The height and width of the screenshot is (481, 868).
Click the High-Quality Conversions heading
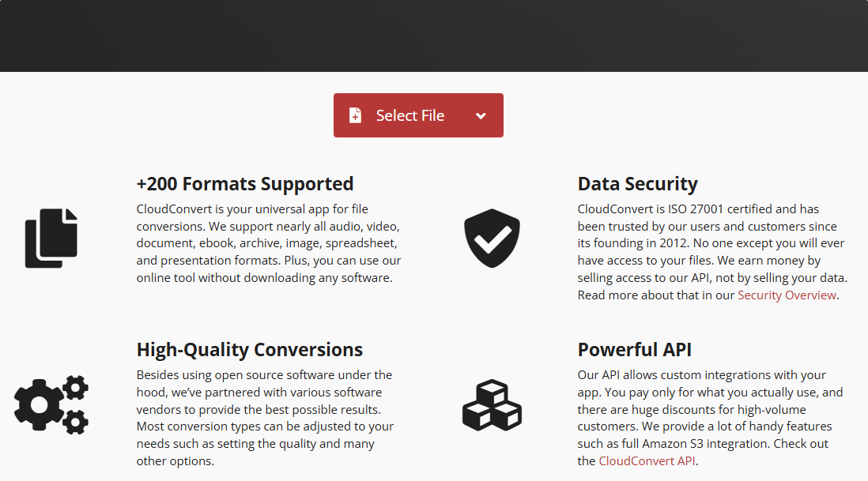(x=250, y=350)
